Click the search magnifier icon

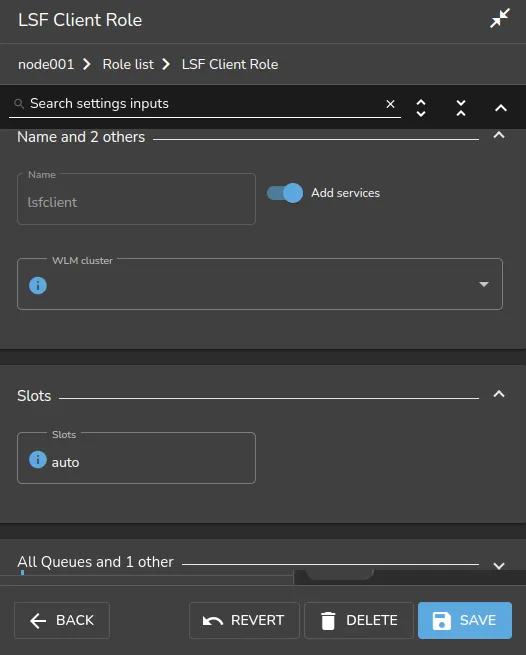(x=19, y=104)
